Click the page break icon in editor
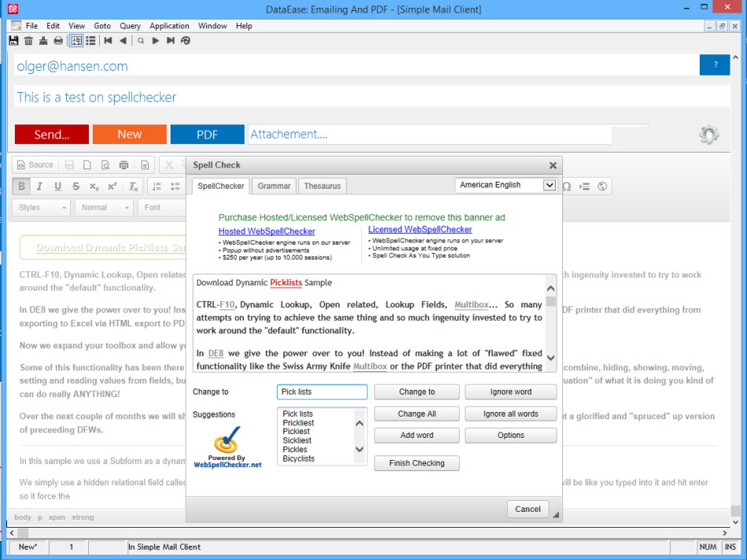 [584, 186]
